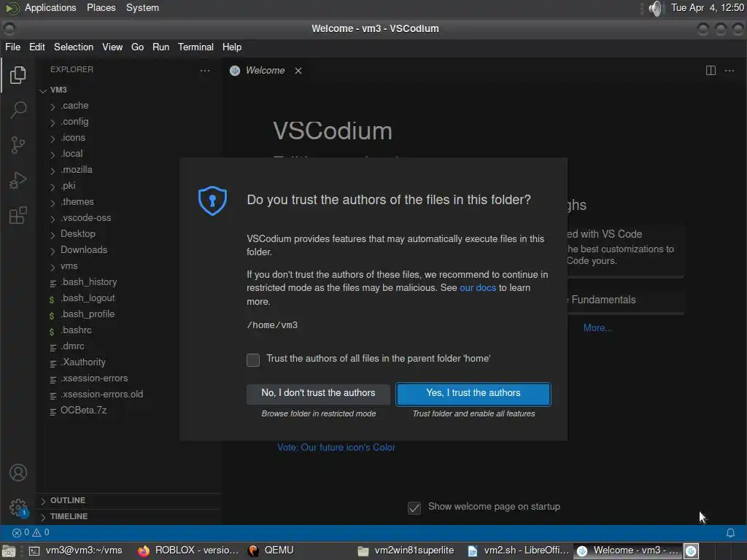This screenshot has width=747, height=560.
Task: Open the Terminal menu
Action: 196,47
